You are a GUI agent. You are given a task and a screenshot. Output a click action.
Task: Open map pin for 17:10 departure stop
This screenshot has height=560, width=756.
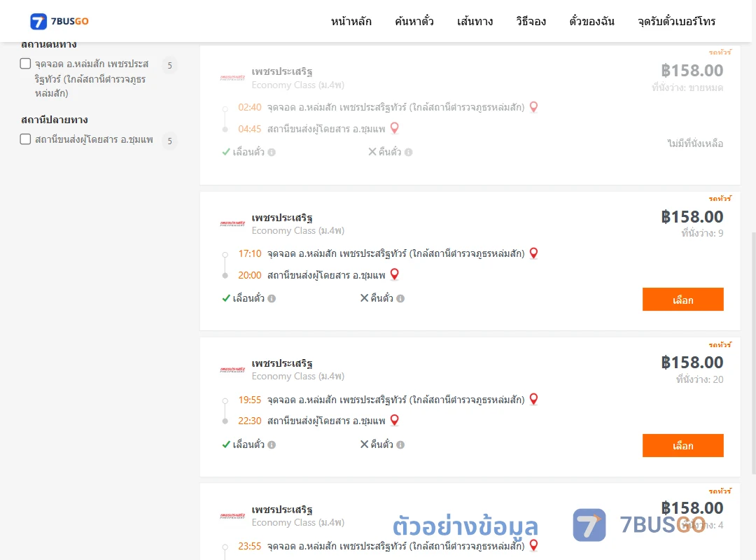(x=533, y=253)
